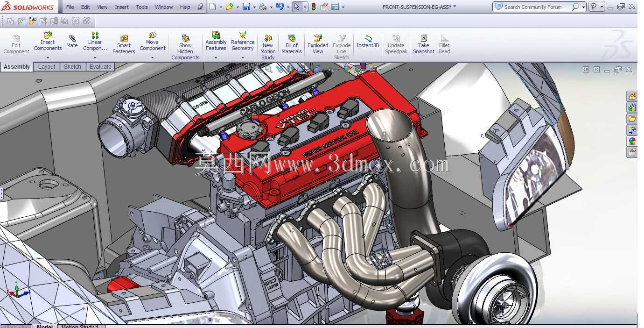Click the Insert Components tool
644x328 pixels.
pos(48,42)
